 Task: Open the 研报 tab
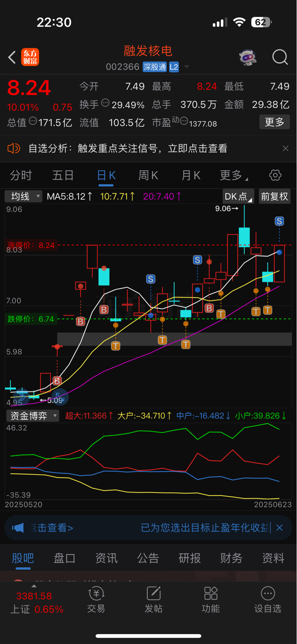click(x=190, y=558)
